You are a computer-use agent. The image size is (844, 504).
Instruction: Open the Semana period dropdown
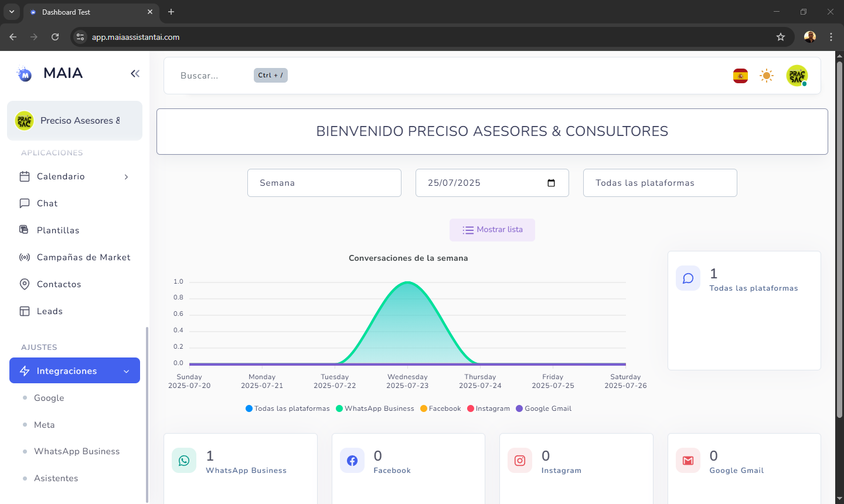click(x=324, y=183)
